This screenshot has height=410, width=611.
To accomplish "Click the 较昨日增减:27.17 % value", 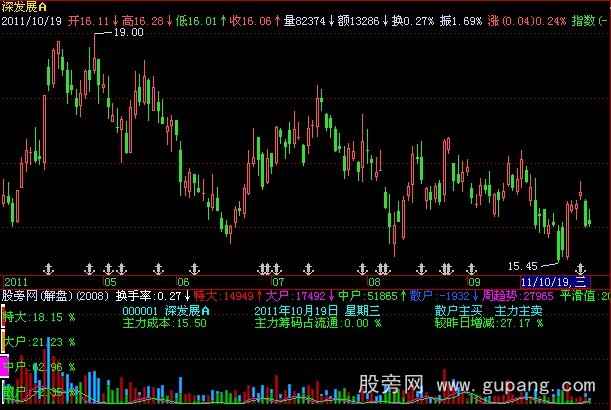I will tap(489, 323).
